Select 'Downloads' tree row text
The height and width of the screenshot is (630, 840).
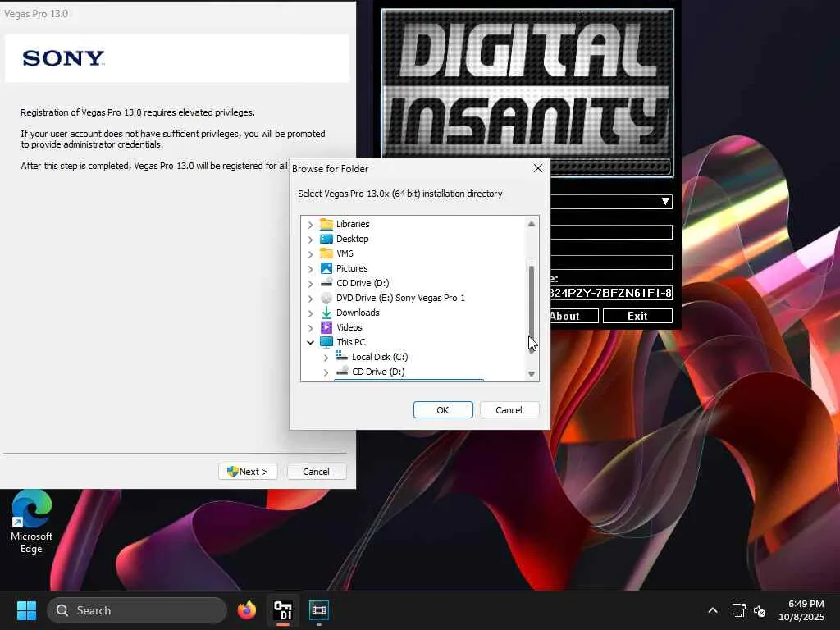point(358,313)
